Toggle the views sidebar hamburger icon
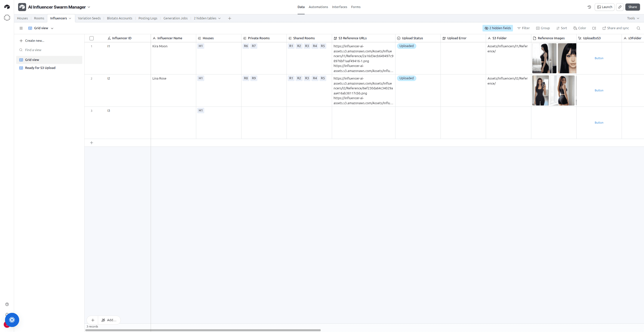The height and width of the screenshot is (332, 644). [21, 28]
